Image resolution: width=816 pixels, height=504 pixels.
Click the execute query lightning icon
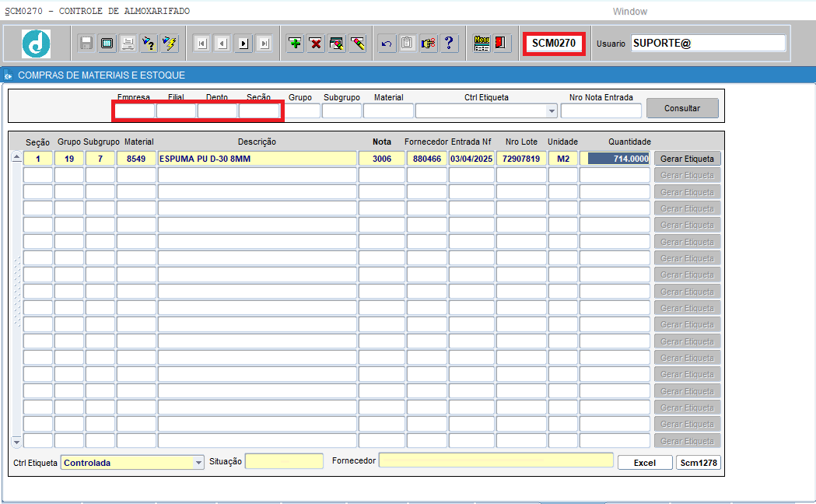pyautogui.click(x=169, y=44)
